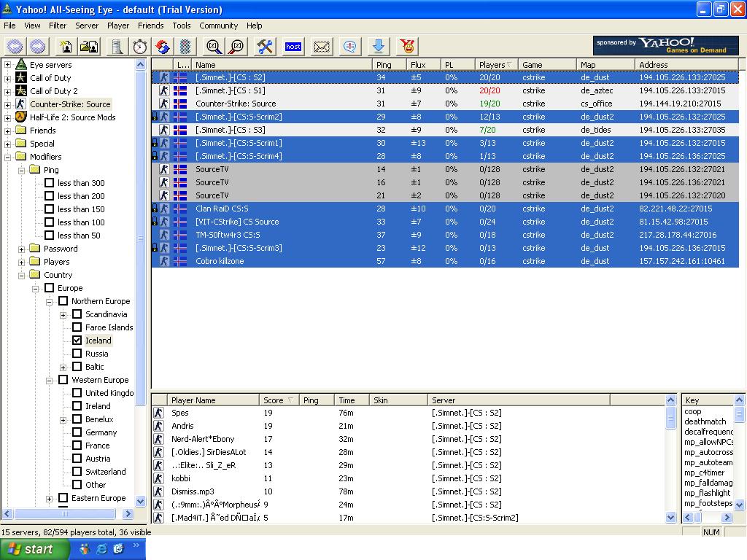Click the Key panel scrollbar up arrow

click(x=740, y=400)
